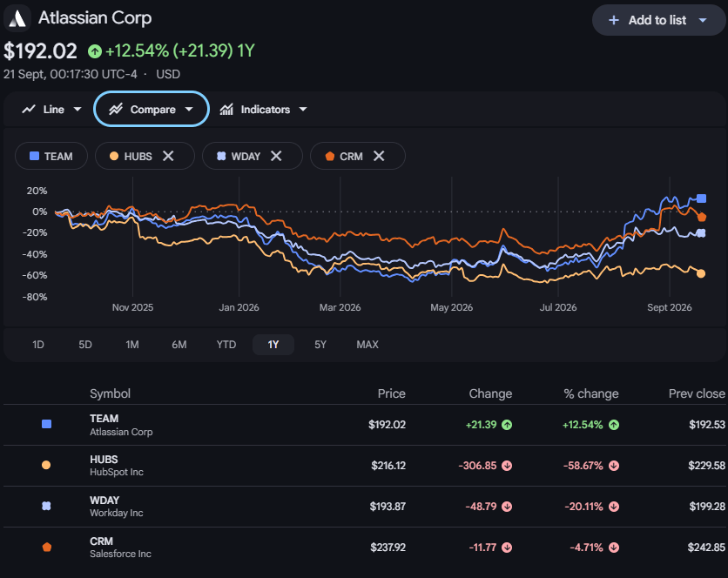Click the Atlassian logo icon
The width and height of the screenshot is (728, 578).
point(17,18)
